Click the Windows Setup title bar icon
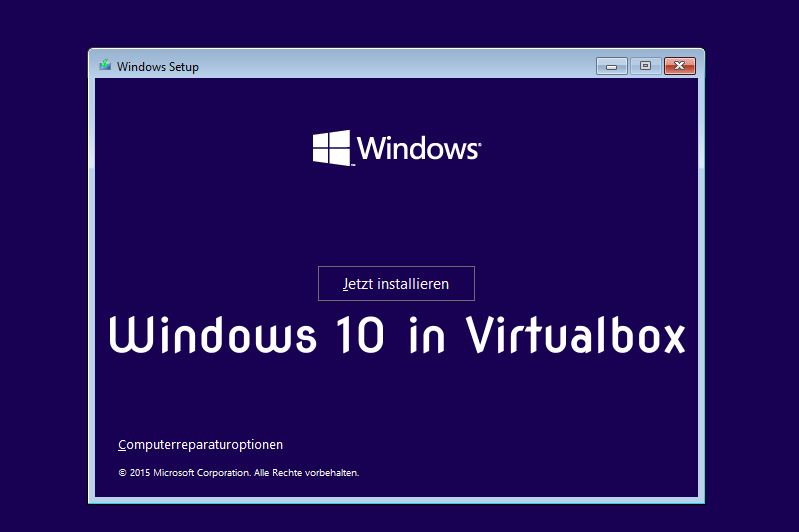Image resolution: width=799 pixels, height=532 pixels. 105,65
